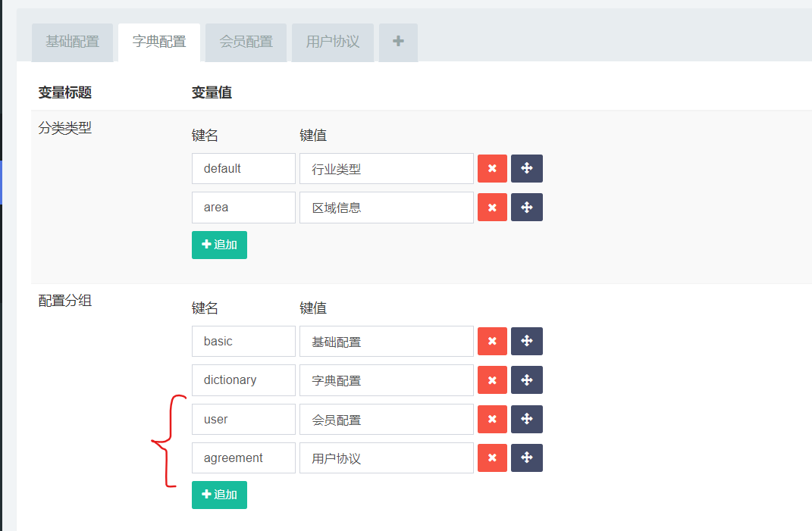The image size is (812, 531).
Task: Click 追加 under 分类类型 section
Action: pyautogui.click(x=219, y=245)
